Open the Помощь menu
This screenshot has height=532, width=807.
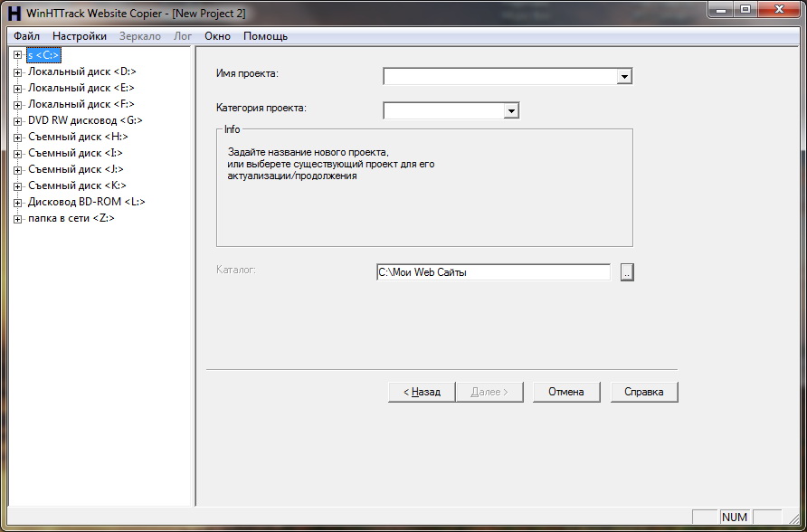(265, 36)
